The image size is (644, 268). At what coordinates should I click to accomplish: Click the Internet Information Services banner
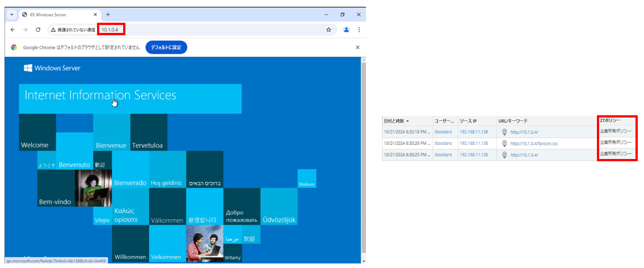point(130,99)
